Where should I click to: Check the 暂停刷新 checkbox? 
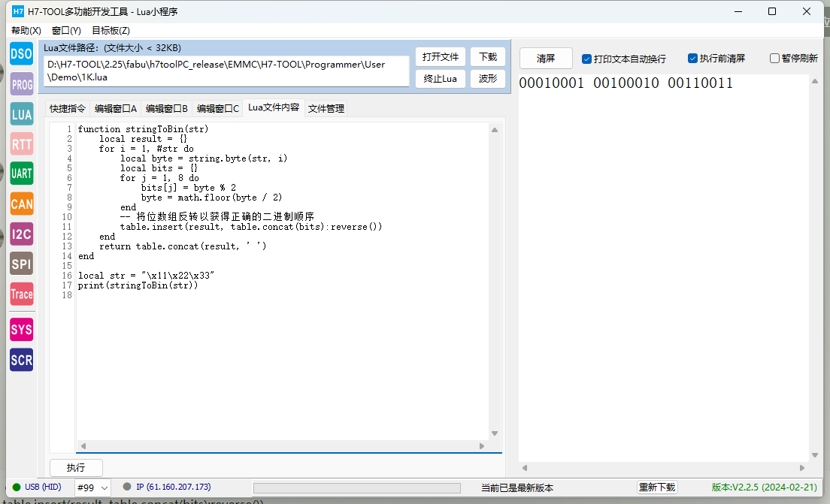(x=774, y=58)
